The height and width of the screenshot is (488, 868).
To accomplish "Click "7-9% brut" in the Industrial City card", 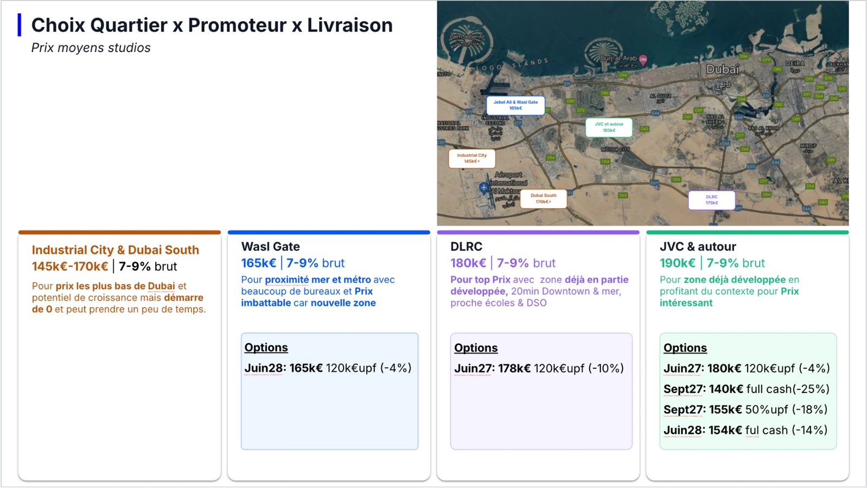I will tap(148, 266).
